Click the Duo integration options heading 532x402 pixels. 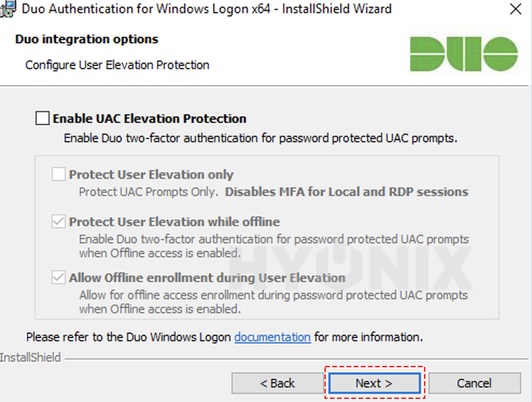pos(86,39)
